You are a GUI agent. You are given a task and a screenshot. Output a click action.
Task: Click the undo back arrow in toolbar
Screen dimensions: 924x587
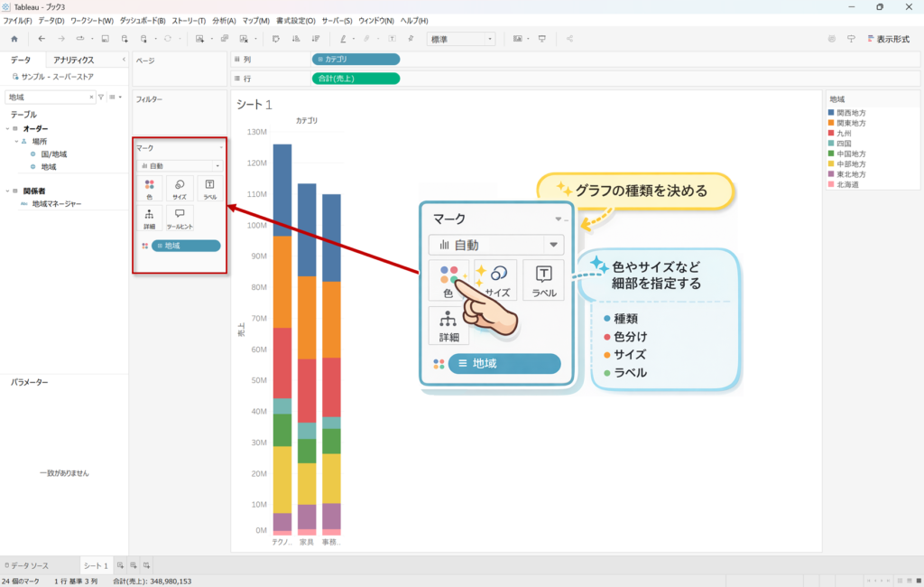(42, 39)
